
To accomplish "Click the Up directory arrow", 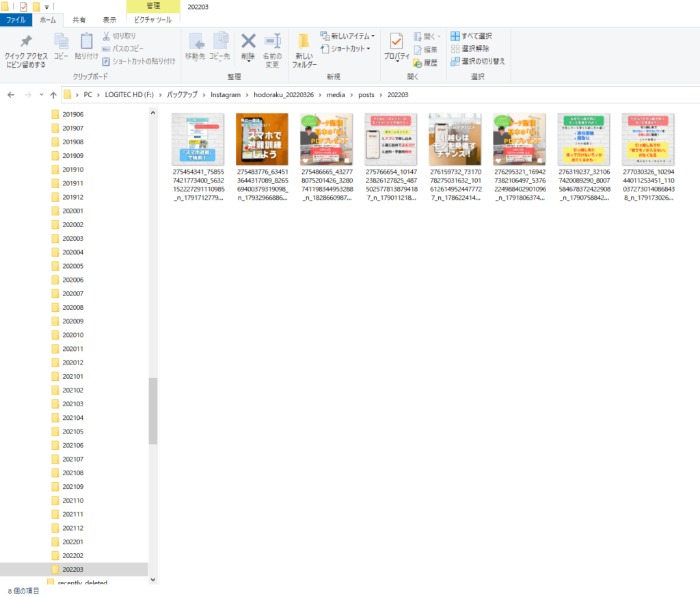I will point(53,94).
